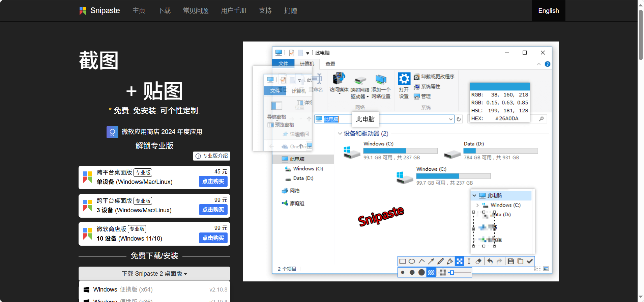Select the Ellipse tool in demo toolbar

tap(412, 261)
